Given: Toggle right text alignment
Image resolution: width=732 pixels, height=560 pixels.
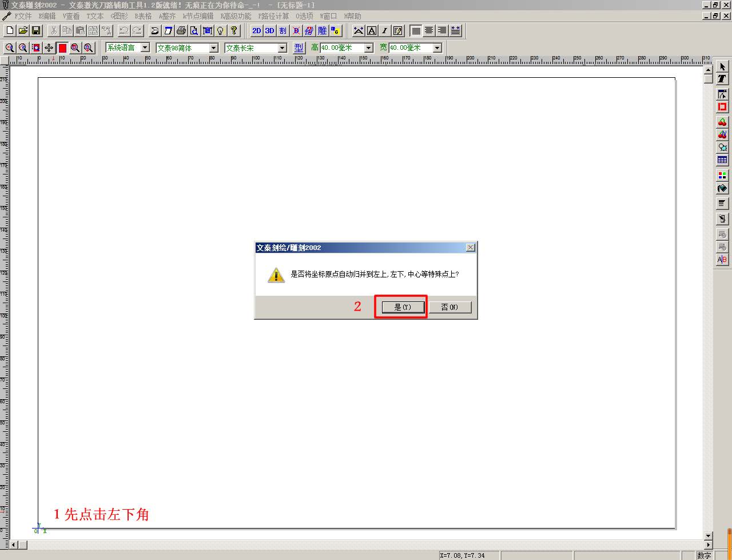Looking at the screenshot, I should (442, 30).
